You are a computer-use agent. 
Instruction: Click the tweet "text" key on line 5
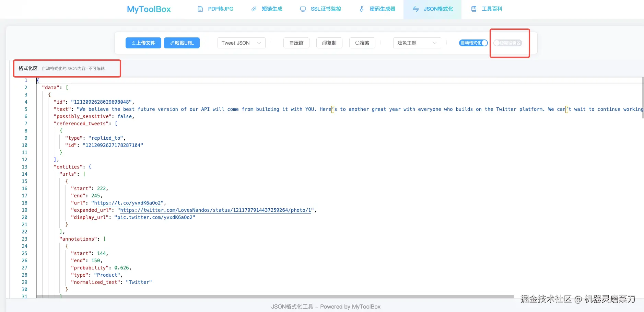62,109
